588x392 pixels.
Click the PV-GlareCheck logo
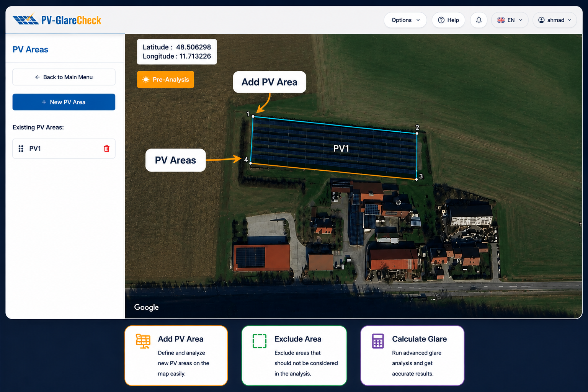[57, 20]
